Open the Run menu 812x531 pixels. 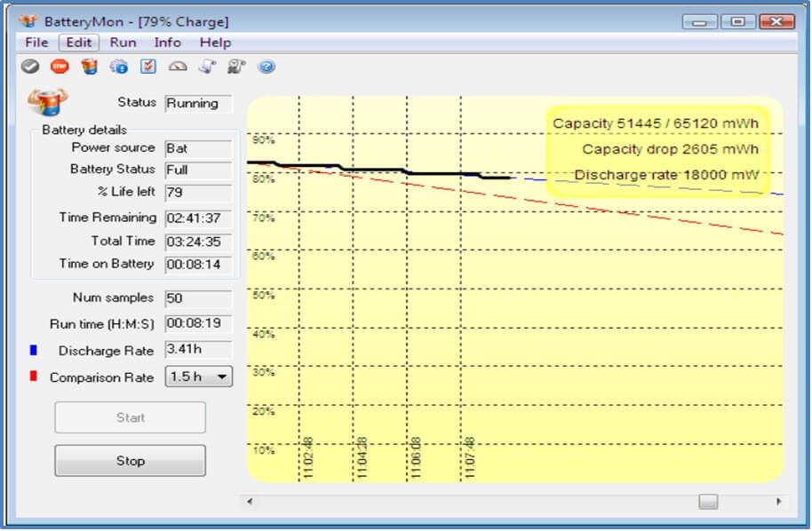coord(123,43)
